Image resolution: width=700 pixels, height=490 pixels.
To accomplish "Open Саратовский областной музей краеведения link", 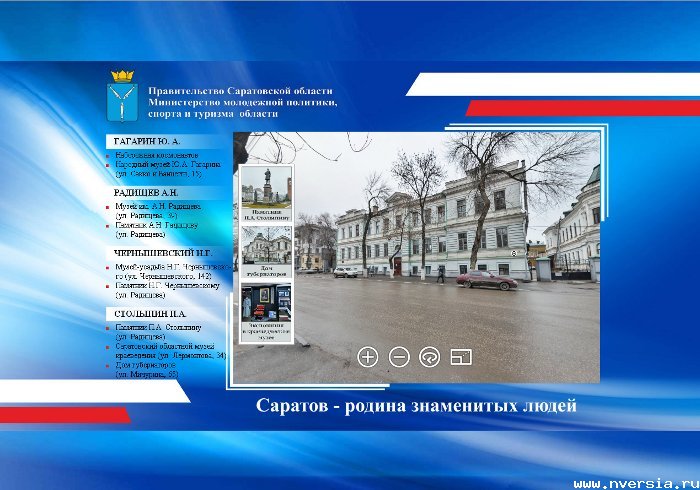I will coord(171,351).
